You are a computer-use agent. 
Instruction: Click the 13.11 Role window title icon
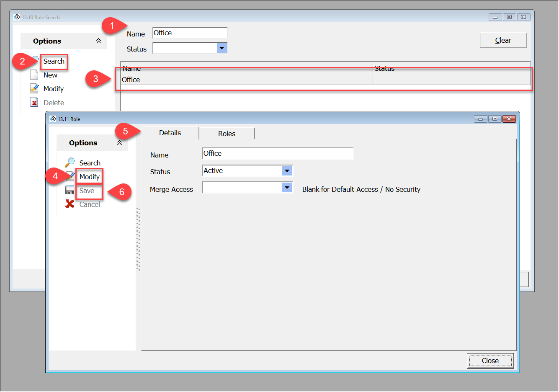click(53, 119)
